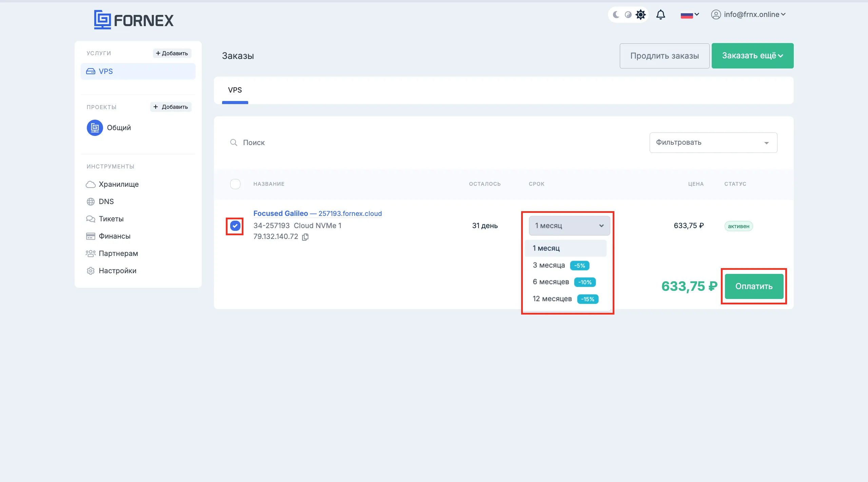Add a new project under Проекты
Image resolution: width=868 pixels, height=482 pixels.
[171, 107]
